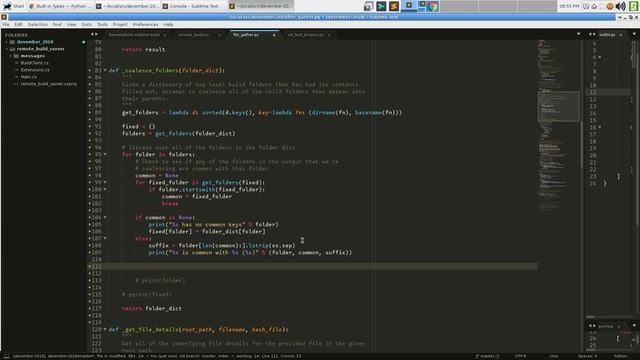The height and width of the screenshot is (360, 640).
Task: Open the volume control in system tray
Action: point(620,6)
